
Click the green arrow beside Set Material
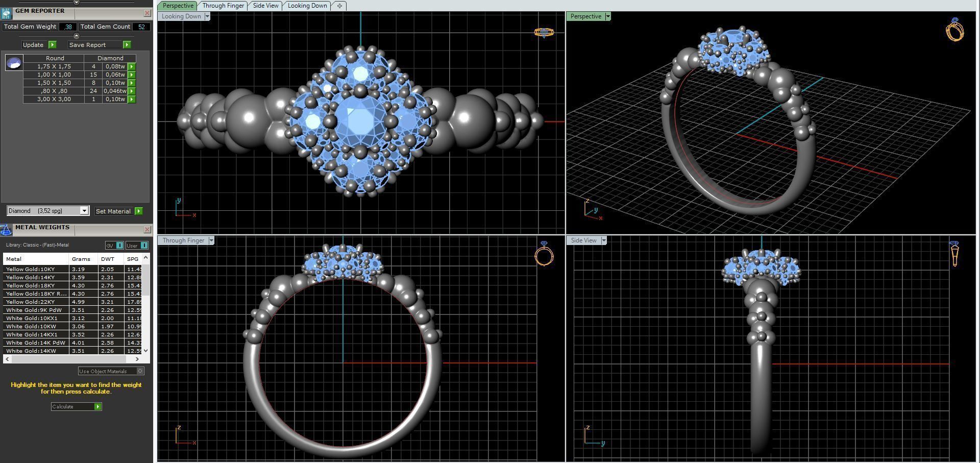click(138, 211)
